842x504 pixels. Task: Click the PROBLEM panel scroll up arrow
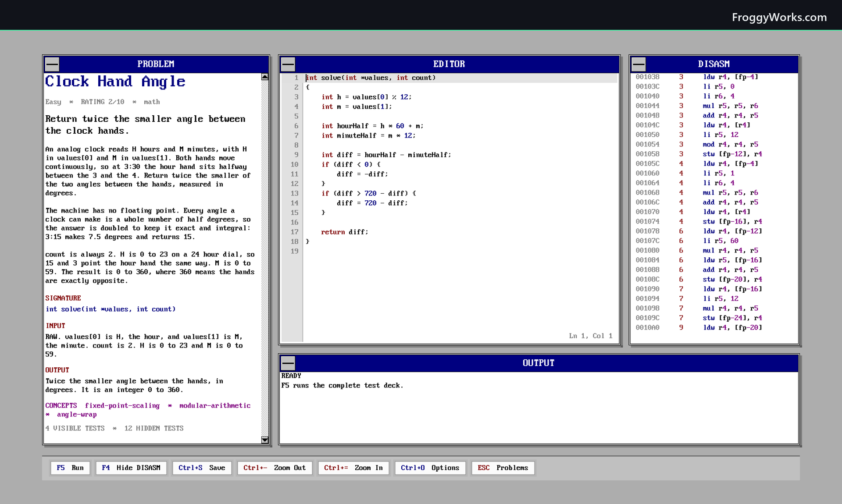(x=265, y=77)
